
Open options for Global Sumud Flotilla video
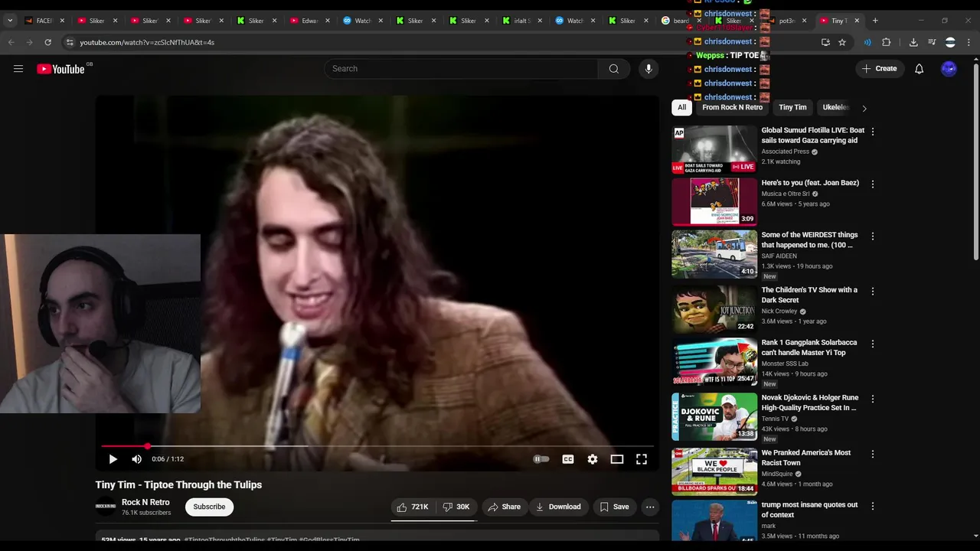click(x=872, y=132)
